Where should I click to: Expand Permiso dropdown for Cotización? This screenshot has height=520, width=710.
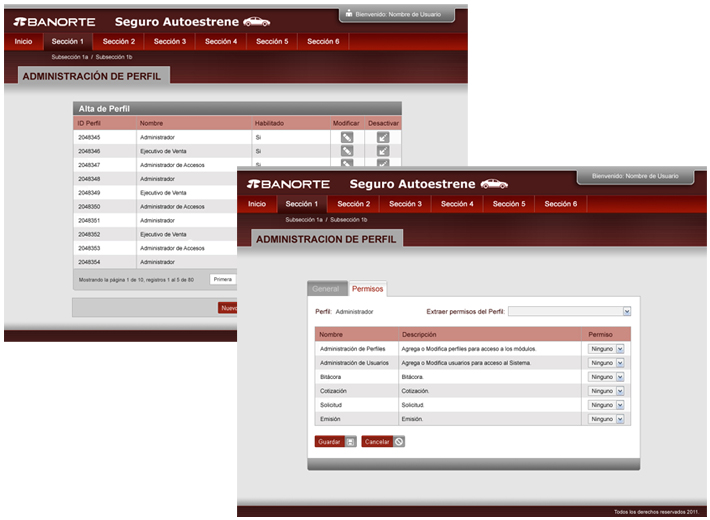(619, 391)
